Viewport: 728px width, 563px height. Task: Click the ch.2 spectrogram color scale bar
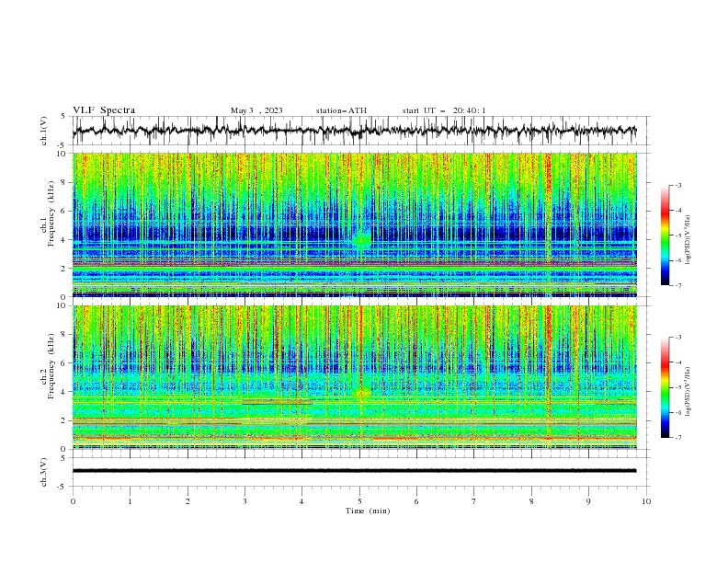tap(665, 387)
